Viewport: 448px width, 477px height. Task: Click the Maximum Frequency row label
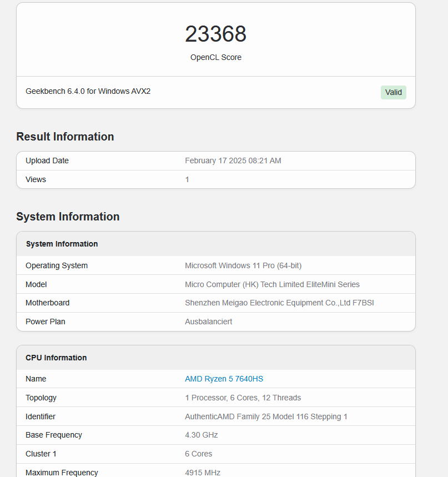point(62,473)
